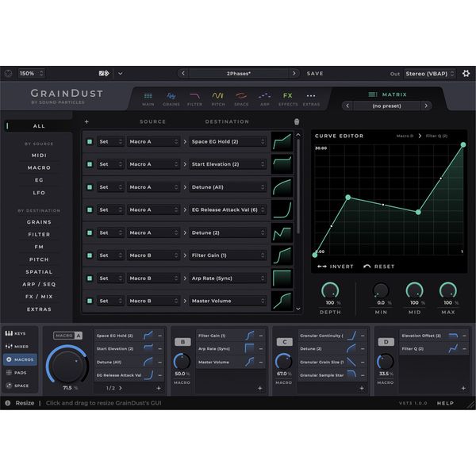Open the curve thumbnail for Detune (2) row
Viewport: 476px width, 476px height.
click(282, 232)
